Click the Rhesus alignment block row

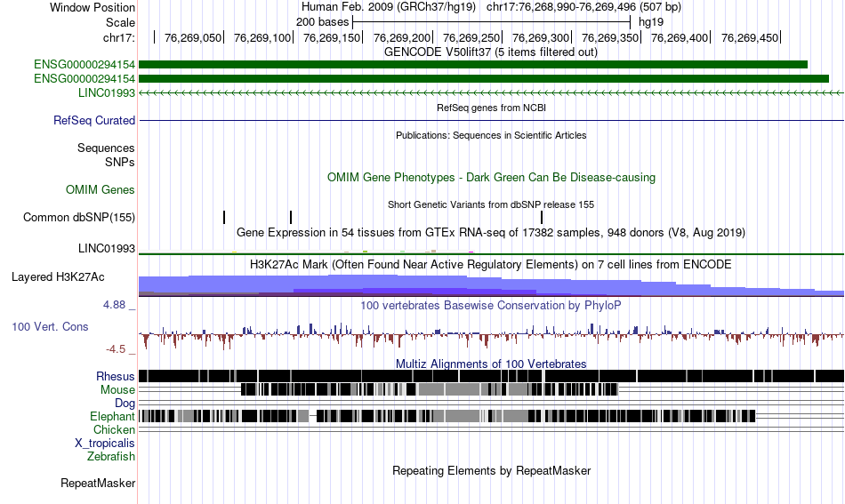[492, 376]
